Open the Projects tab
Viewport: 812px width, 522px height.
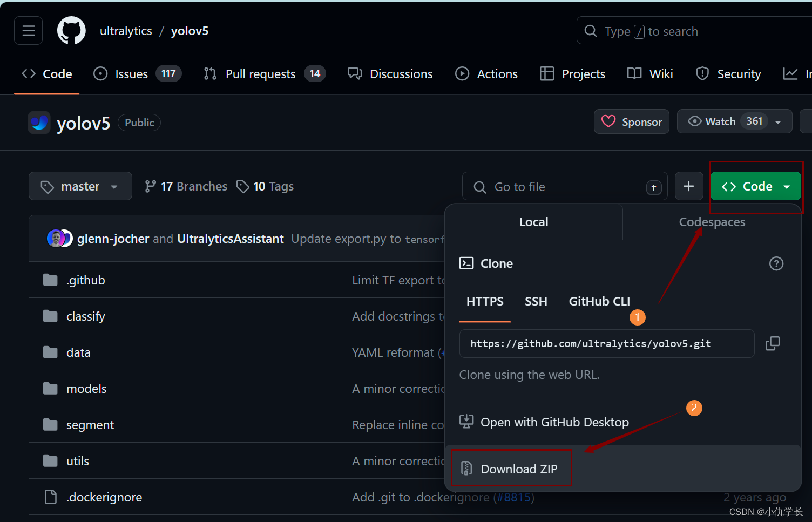(572, 74)
